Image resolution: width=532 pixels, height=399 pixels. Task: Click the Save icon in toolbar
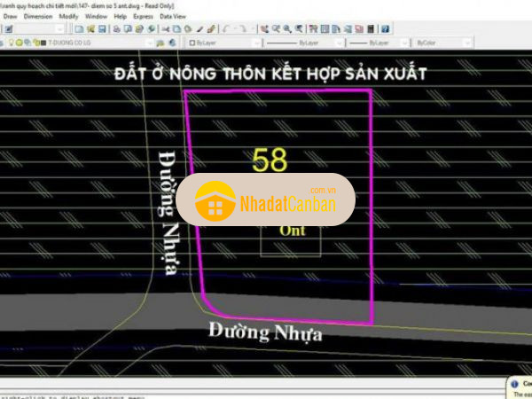(x=100, y=29)
